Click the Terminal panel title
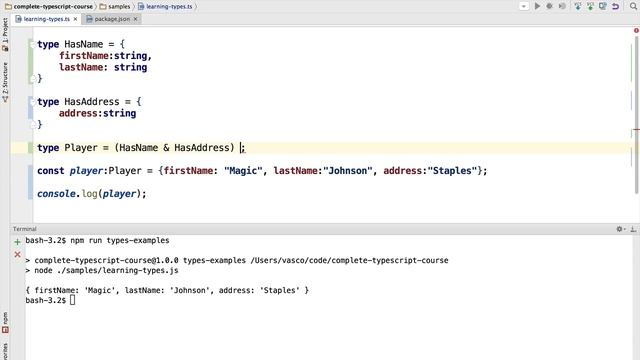640x360 pixels. [x=24, y=229]
